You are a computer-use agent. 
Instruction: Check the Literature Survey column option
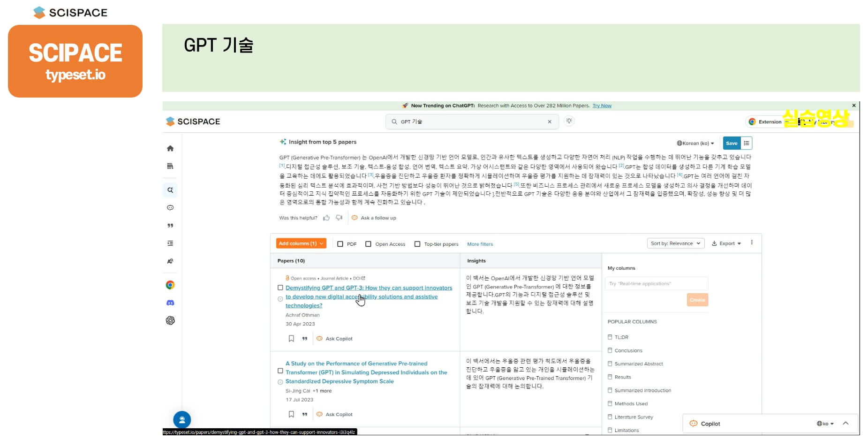pyautogui.click(x=610, y=417)
